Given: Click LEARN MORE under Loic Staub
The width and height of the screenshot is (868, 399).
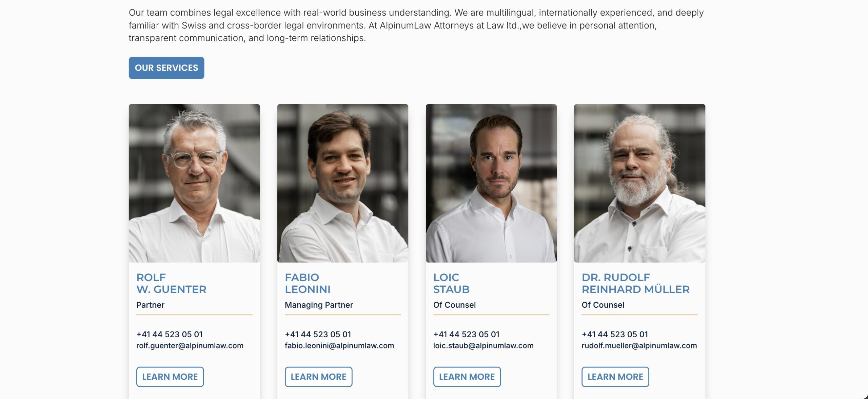Looking at the screenshot, I should tap(467, 377).
